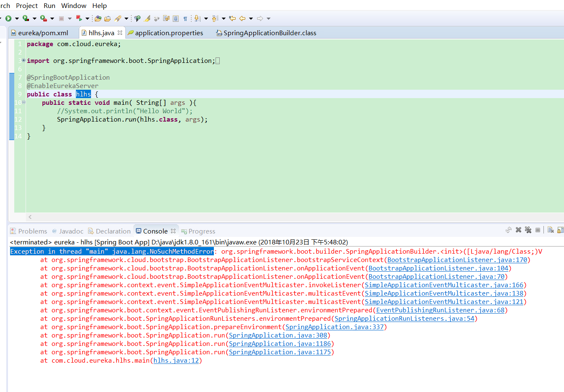This screenshot has width=564, height=392.
Task: Open the hlhs.java:12 stack trace link
Action: pos(176,361)
